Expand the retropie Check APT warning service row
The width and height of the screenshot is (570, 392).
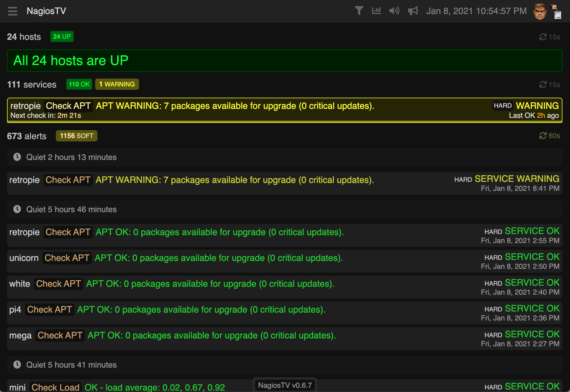(x=284, y=110)
